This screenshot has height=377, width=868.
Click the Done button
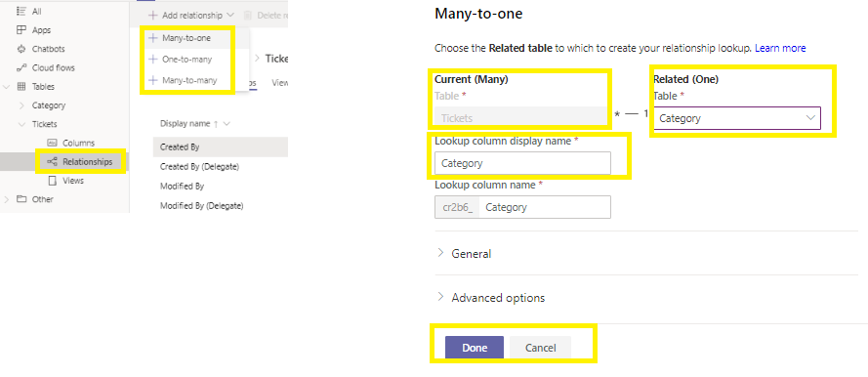click(475, 348)
